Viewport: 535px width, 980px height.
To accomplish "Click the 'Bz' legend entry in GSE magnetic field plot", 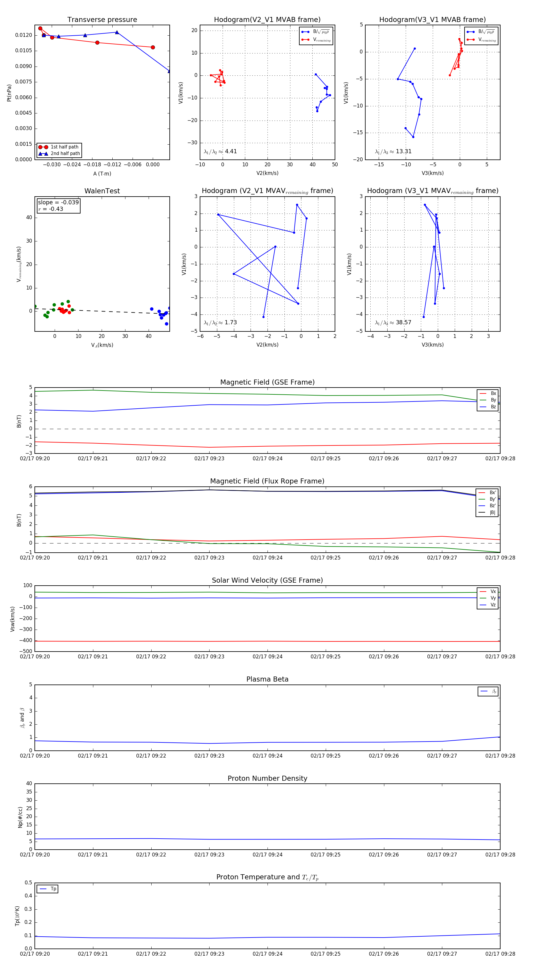I will pyautogui.click(x=488, y=407).
